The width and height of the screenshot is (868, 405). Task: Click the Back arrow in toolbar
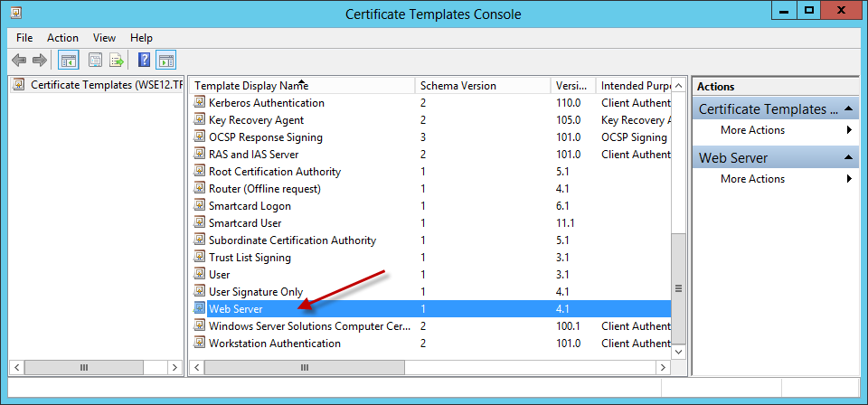19,61
